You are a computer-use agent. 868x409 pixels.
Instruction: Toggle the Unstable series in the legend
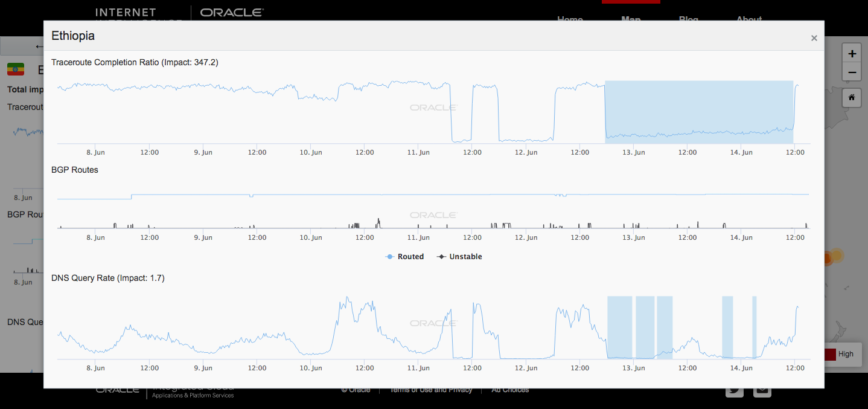459,257
